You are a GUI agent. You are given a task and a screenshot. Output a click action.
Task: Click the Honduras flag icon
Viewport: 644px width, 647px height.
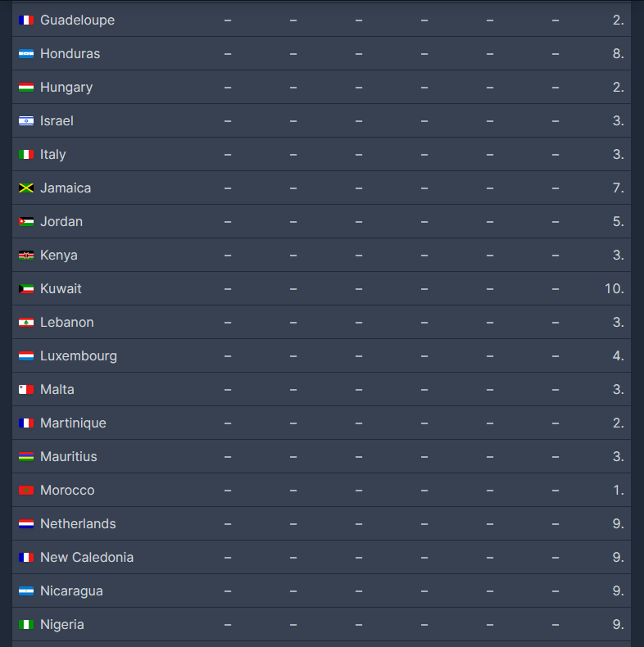tap(26, 54)
